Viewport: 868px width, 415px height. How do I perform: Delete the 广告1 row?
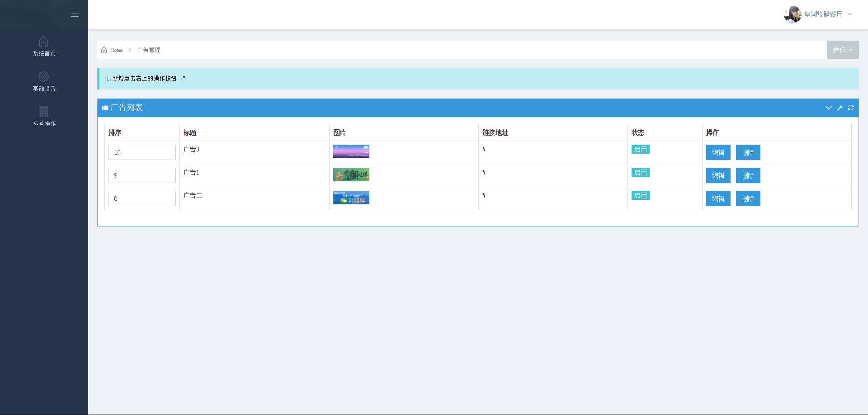click(748, 175)
